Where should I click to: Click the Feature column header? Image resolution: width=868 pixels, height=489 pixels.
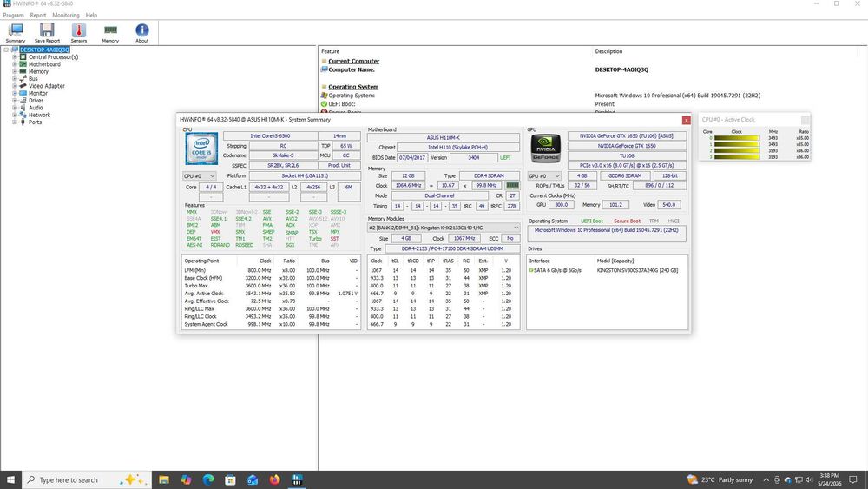331,51
